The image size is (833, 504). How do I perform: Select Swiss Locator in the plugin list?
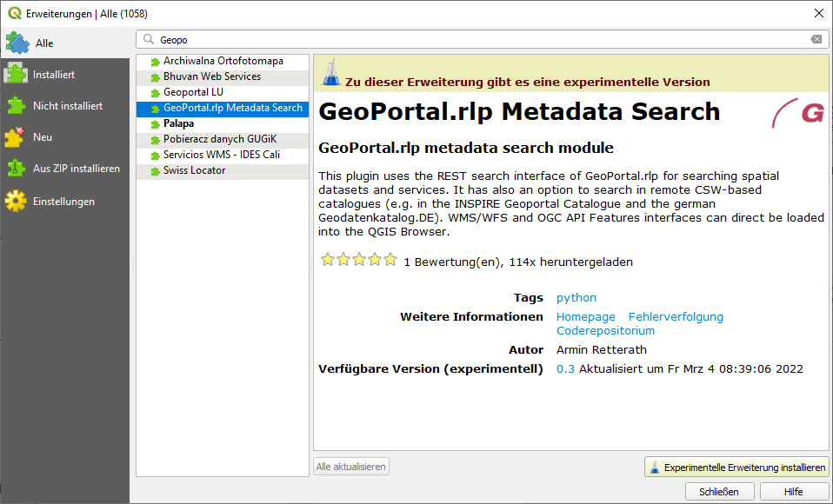pyautogui.click(x=223, y=171)
